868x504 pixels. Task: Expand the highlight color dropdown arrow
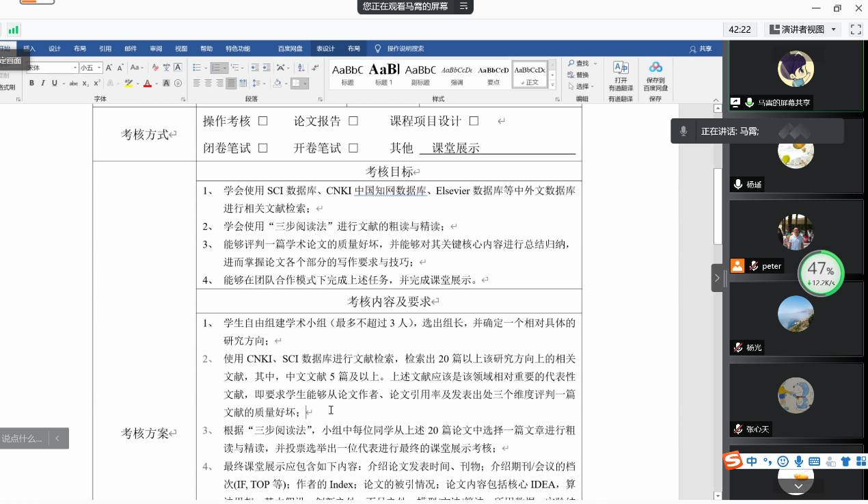point(137,83)
